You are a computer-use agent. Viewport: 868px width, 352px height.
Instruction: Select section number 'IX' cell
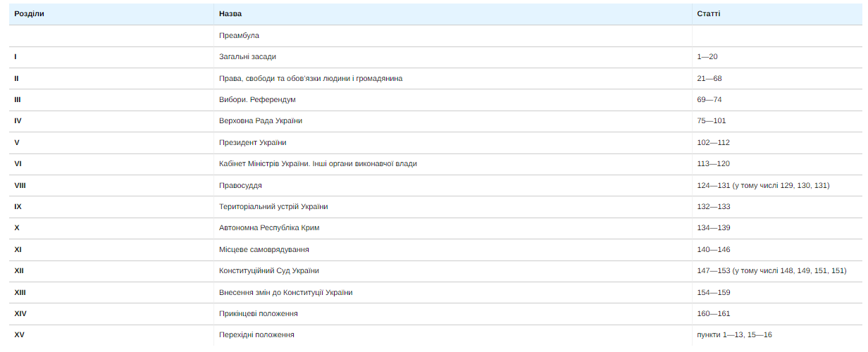point(111,207)
